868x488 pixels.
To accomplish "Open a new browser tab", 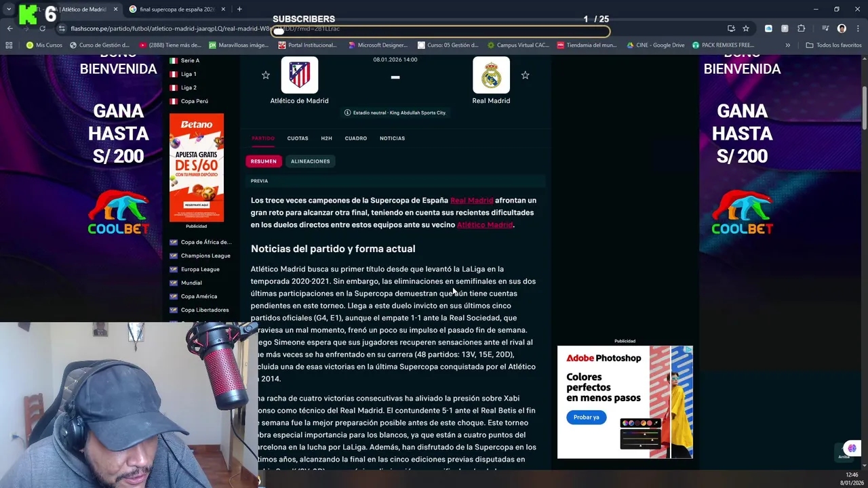I will 239,9.
